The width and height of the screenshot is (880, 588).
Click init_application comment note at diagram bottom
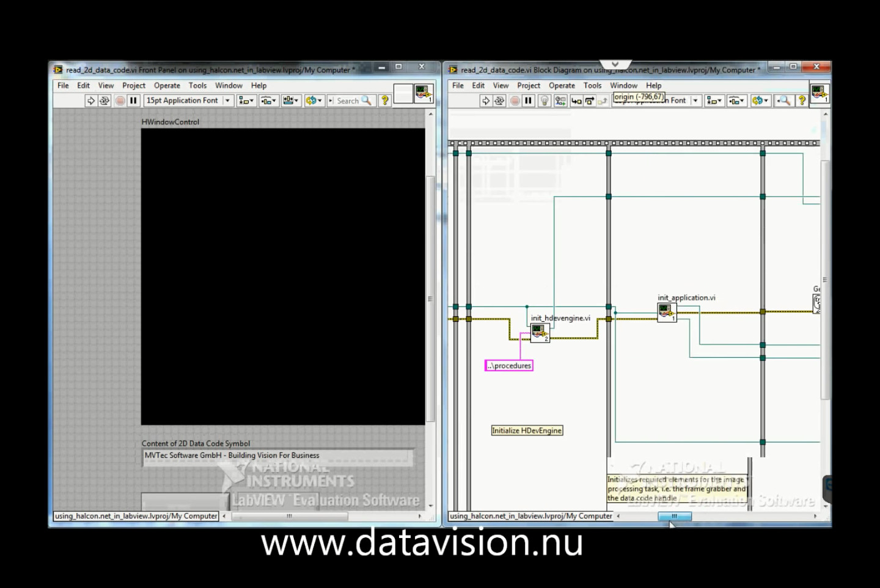676,488
